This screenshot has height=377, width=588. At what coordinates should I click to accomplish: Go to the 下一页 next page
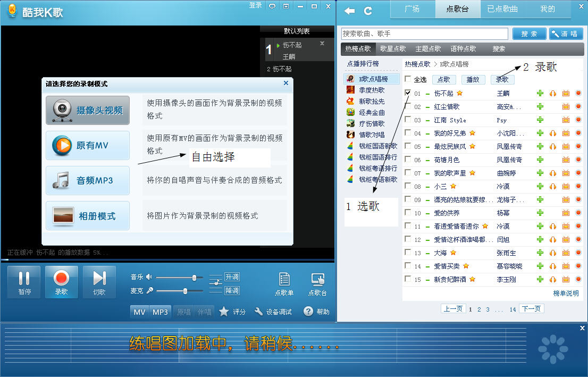(531, 309)
